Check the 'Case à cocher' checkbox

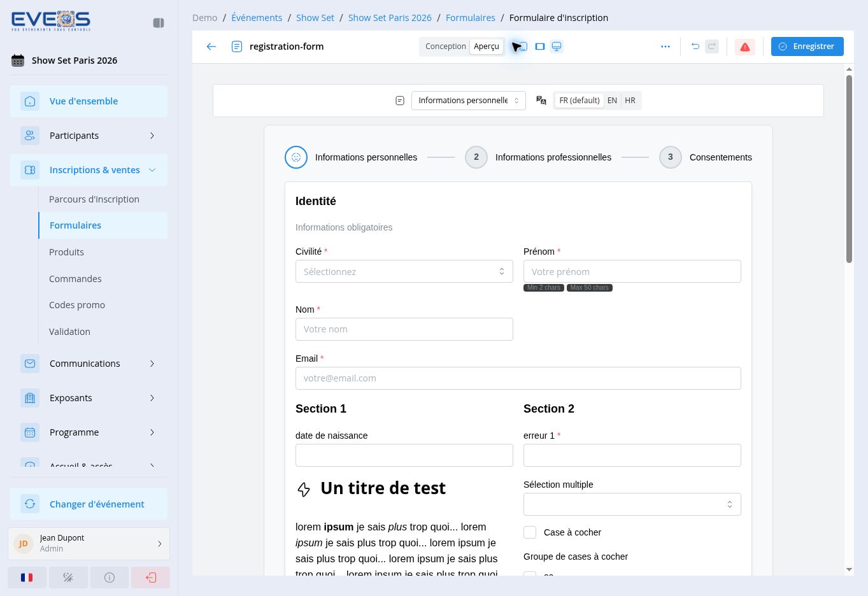click(x=530, y=532)
